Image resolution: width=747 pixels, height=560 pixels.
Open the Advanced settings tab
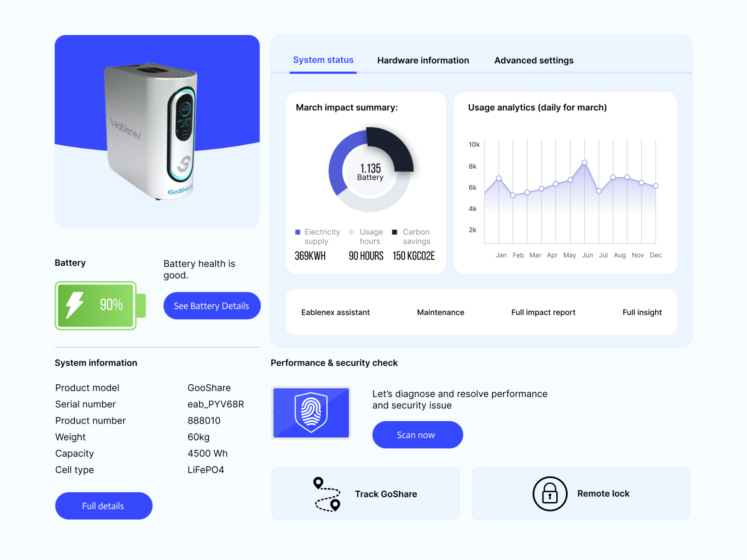tap(533, 60)
